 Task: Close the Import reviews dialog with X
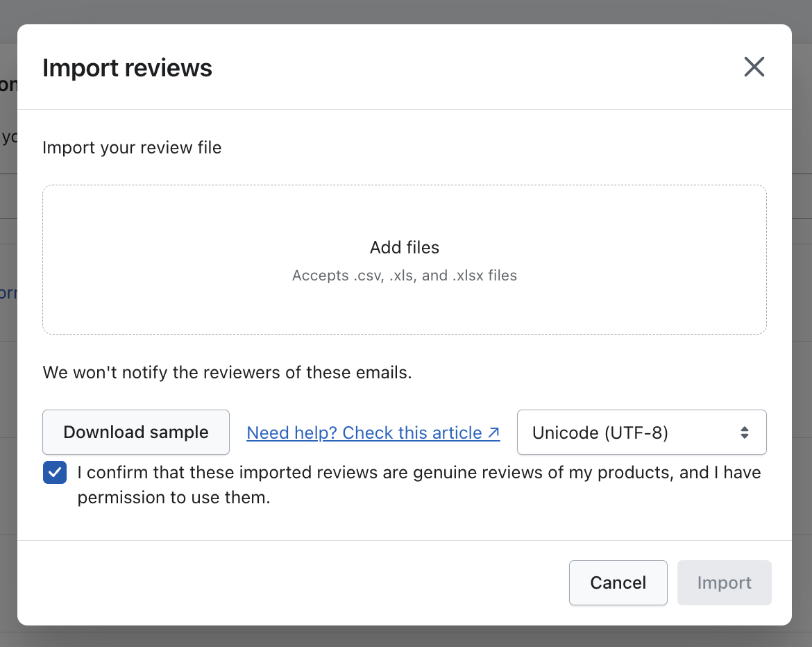coord(754,67)
